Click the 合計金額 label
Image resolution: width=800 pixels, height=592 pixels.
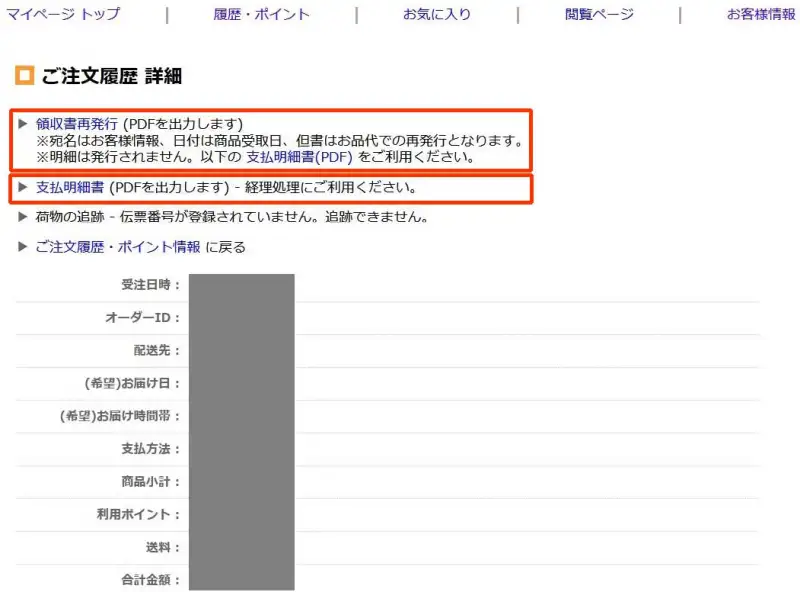pos(151,580)
